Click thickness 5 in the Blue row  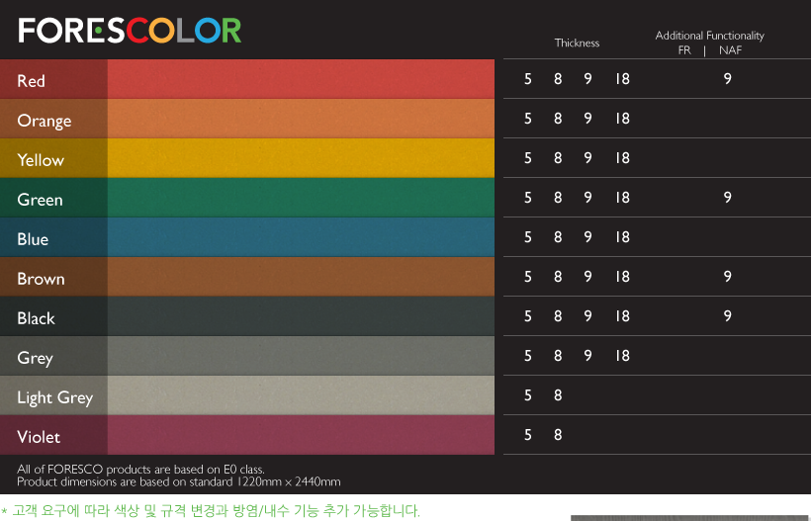(x=528, y=237)
